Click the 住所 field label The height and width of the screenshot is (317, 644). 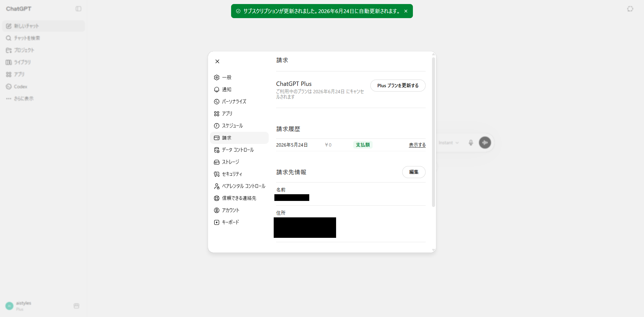pos(281,213)
